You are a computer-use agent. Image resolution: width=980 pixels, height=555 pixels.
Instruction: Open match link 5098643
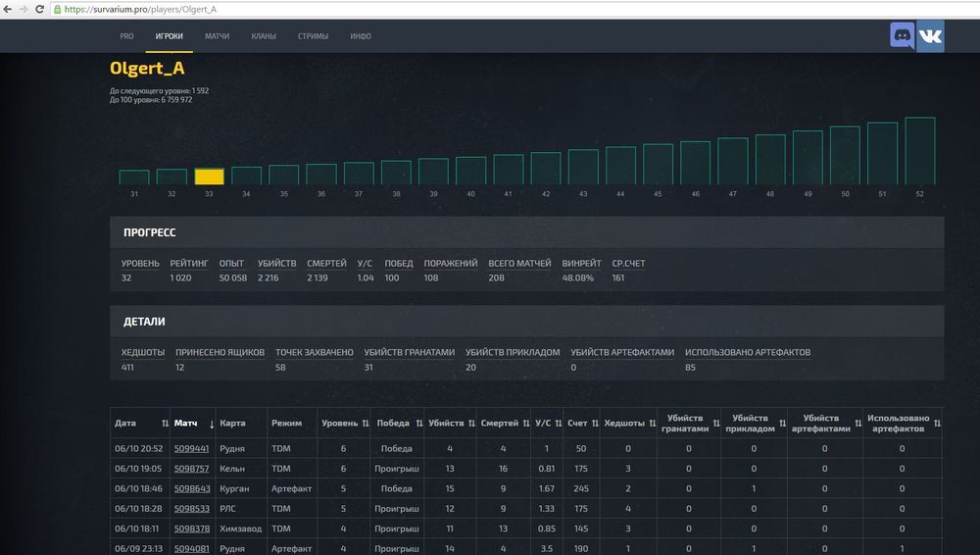pyautogui.click(x=191, y=488)
